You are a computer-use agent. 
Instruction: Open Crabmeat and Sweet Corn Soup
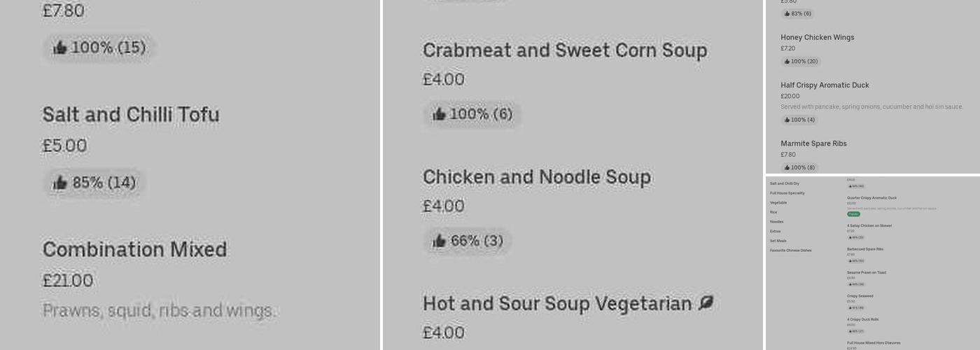click(x=564, y=50)
